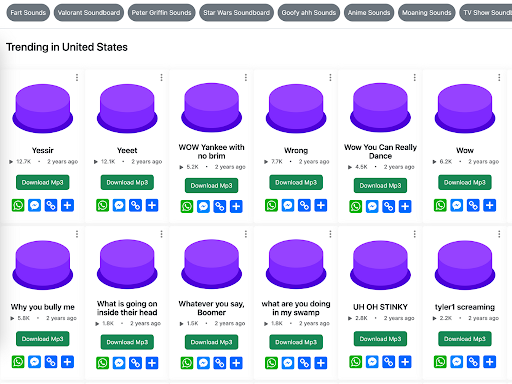Share UH OH STINKY via Messenger
This screenshot has width=512, height=384.
coord(372,362)
